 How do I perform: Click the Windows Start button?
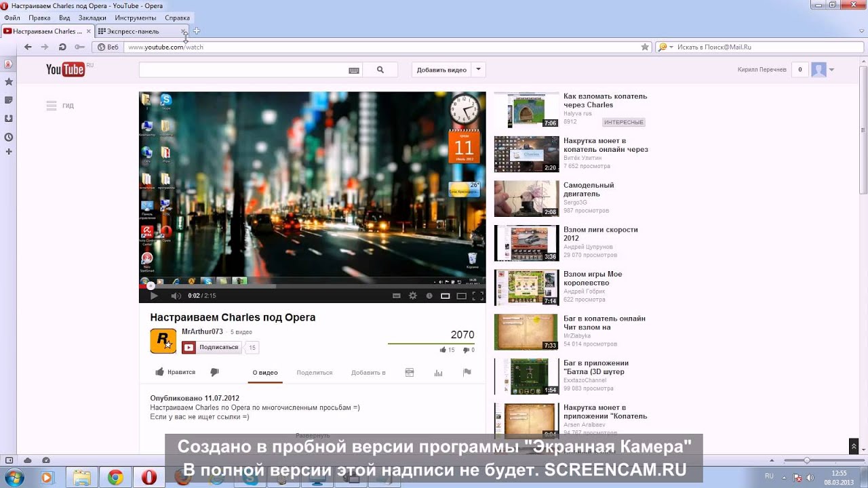[x=14, y=477]
